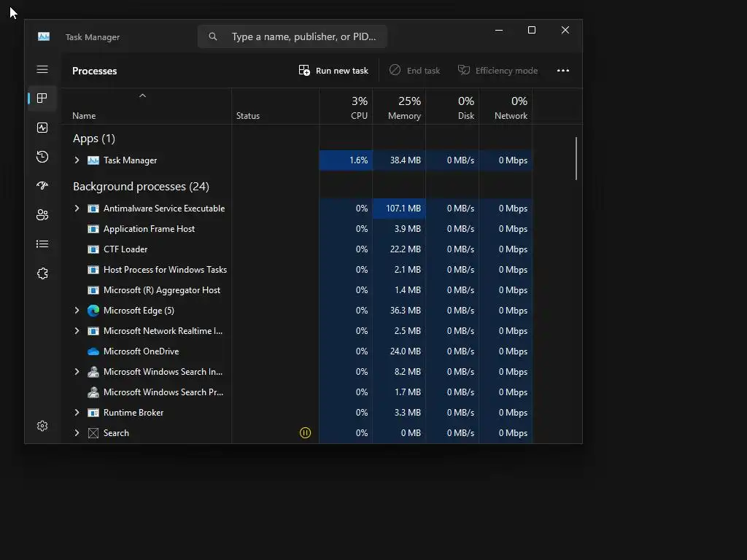The width and height of the screenshot is (747, 560).
Task: Select the Processes sidebar icon
Action: tap(42, 98)
